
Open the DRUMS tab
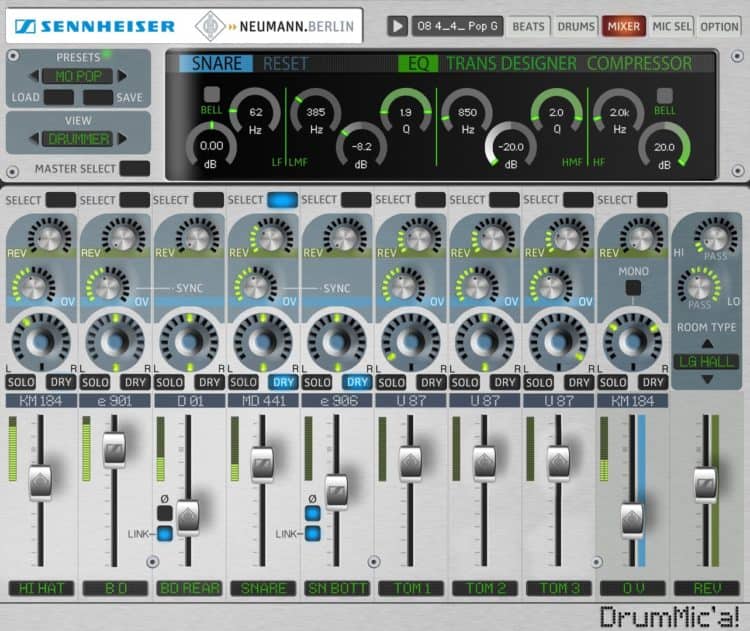pyautogui.click(x=576, y=26)
